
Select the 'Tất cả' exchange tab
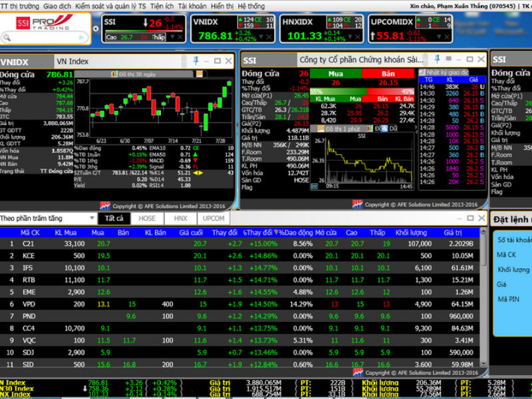pyautogui.click(x=114, y=219)
